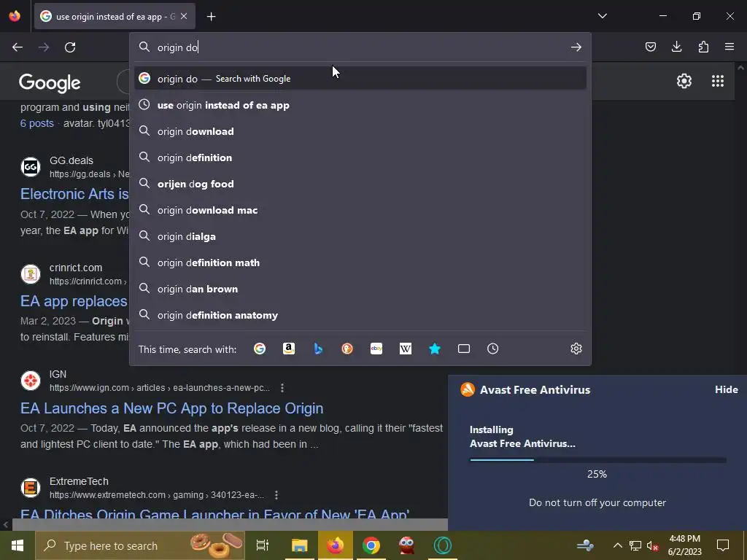The height and width of the screenshot is (560, 747).
Task: Choose the 'origin definition math' suggestion
Action: [360, 262]
